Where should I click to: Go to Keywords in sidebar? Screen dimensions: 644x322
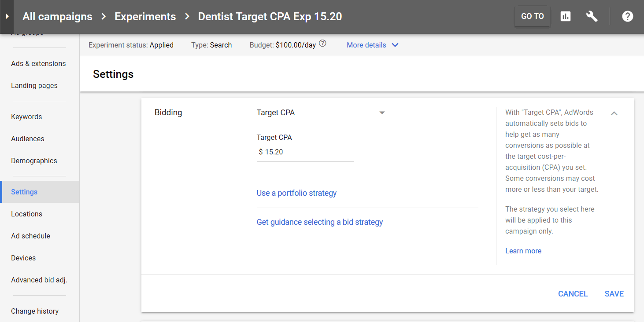click(x=26, y=117)
